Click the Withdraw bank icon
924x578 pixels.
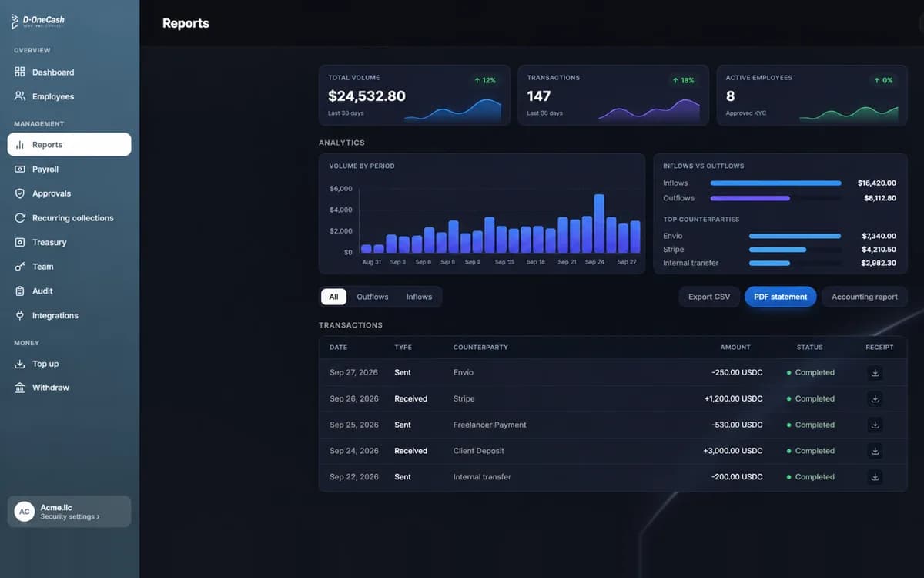(x=20, y=388)
